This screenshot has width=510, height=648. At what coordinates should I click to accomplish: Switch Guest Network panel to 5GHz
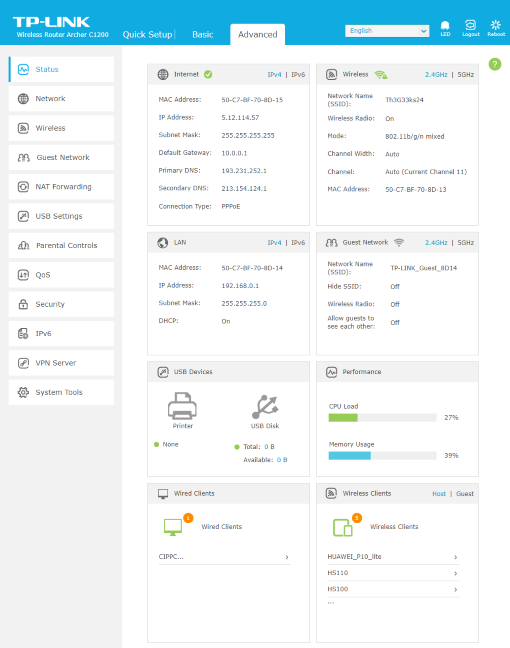coord(465,243)
